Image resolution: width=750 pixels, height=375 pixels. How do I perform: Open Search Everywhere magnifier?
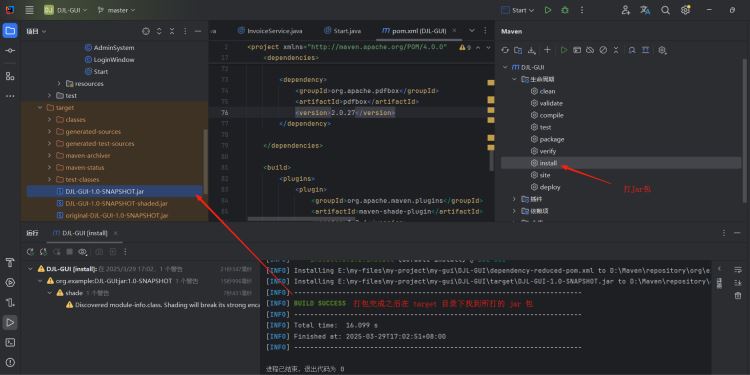(x=665, y=10)
